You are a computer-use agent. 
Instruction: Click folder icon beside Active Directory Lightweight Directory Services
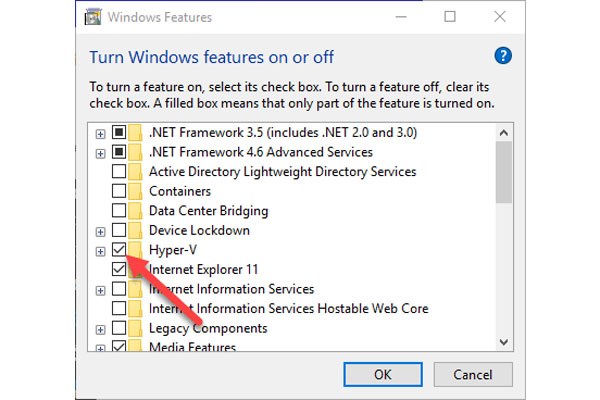[135, 171]
